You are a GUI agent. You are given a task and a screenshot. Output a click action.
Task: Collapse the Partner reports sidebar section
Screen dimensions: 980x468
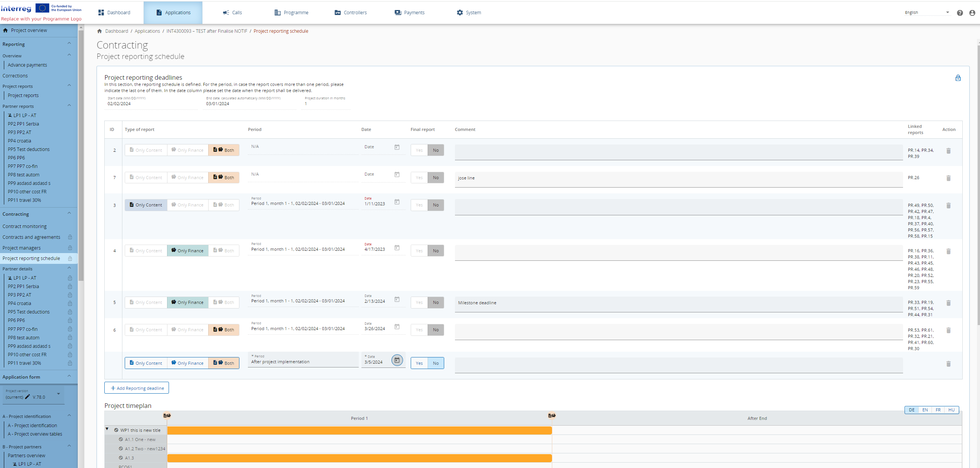69,106
